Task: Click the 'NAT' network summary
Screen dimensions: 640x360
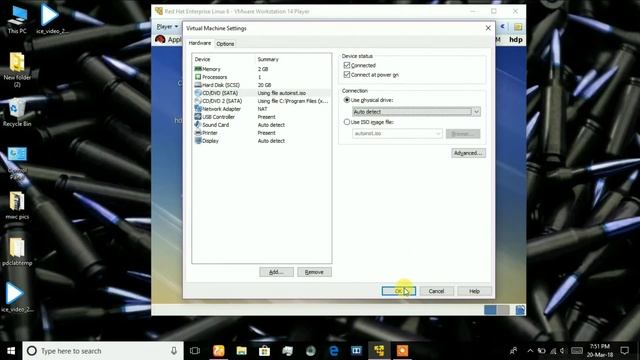Action: [262, 109]
